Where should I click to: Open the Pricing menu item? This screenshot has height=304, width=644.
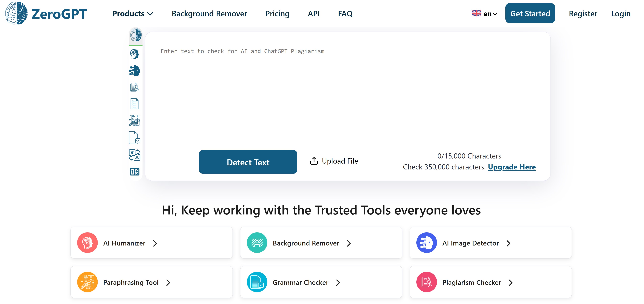[x=277, y=14]
